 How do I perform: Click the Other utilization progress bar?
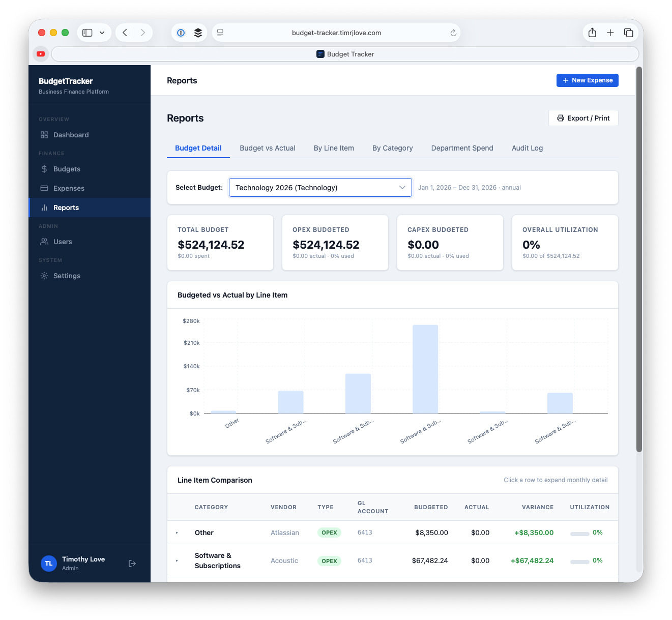coord(580,534)
